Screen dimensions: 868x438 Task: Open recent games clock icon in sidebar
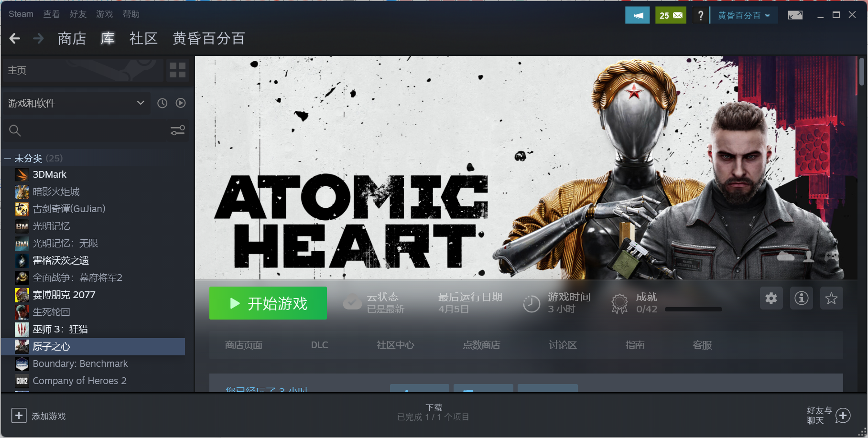(x=162, y=103)
